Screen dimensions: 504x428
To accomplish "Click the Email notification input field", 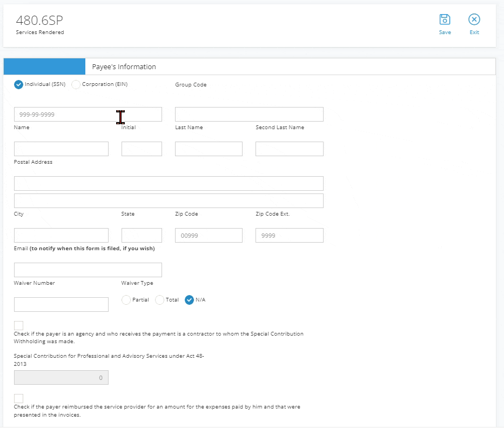I will 88,270.
